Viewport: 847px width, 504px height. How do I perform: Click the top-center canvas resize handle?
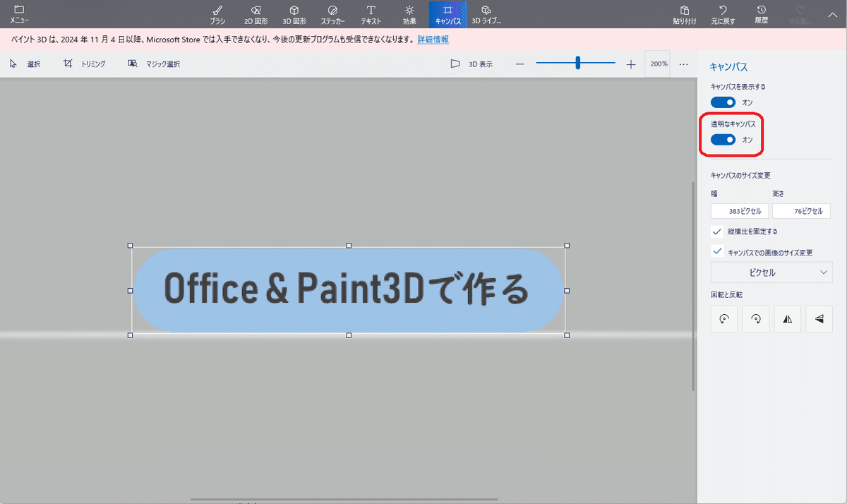[x=349, y=246]
